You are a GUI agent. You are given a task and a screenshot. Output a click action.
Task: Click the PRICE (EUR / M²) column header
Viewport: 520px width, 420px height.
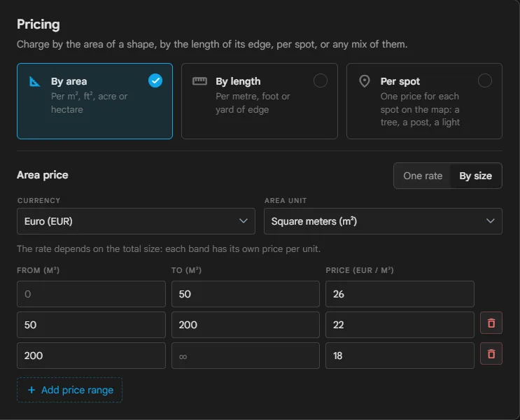(x=360, y=270)
